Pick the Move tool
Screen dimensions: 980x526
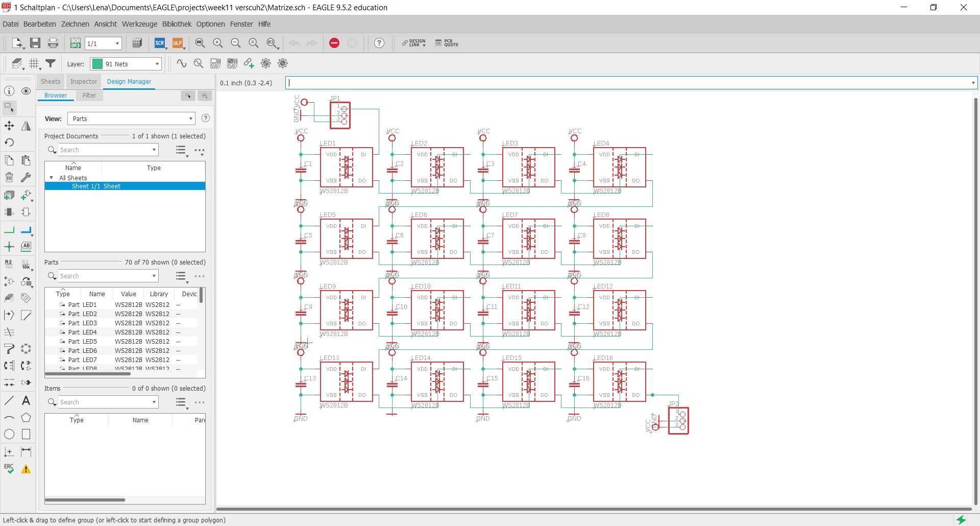9,126
